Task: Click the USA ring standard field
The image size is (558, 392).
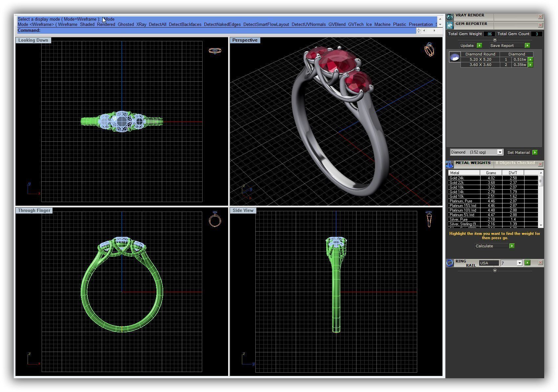Action: pyautogui.click(x=489, y=263)
